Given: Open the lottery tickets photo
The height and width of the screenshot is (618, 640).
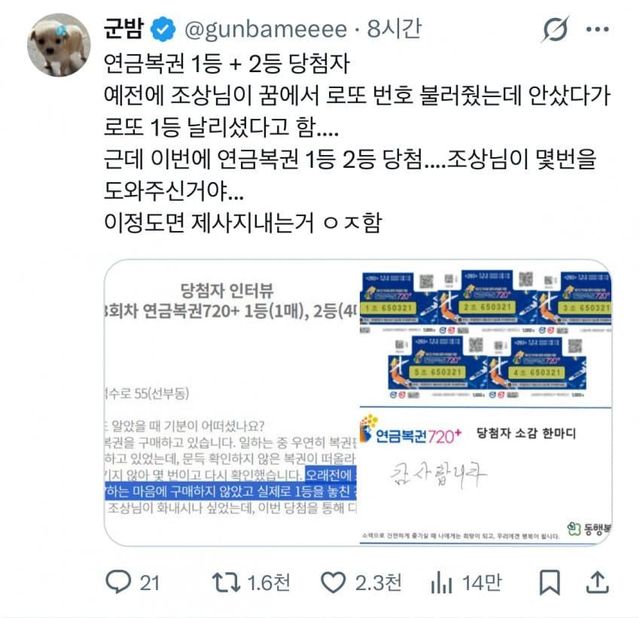Looking at the screenshot, I should tap(486, 334).
